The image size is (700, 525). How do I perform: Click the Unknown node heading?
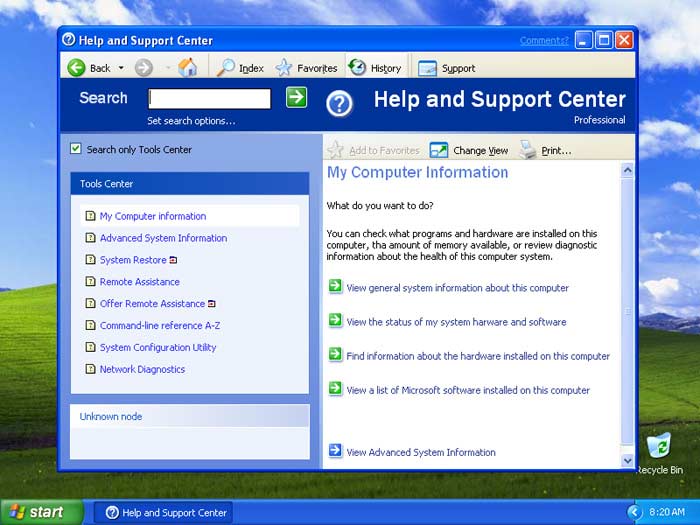111,417
